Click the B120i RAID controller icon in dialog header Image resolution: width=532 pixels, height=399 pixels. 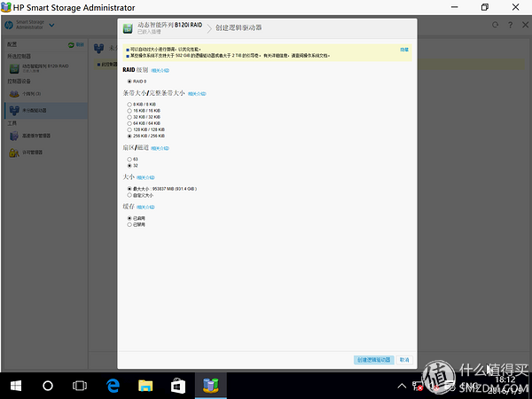point(128,28)
